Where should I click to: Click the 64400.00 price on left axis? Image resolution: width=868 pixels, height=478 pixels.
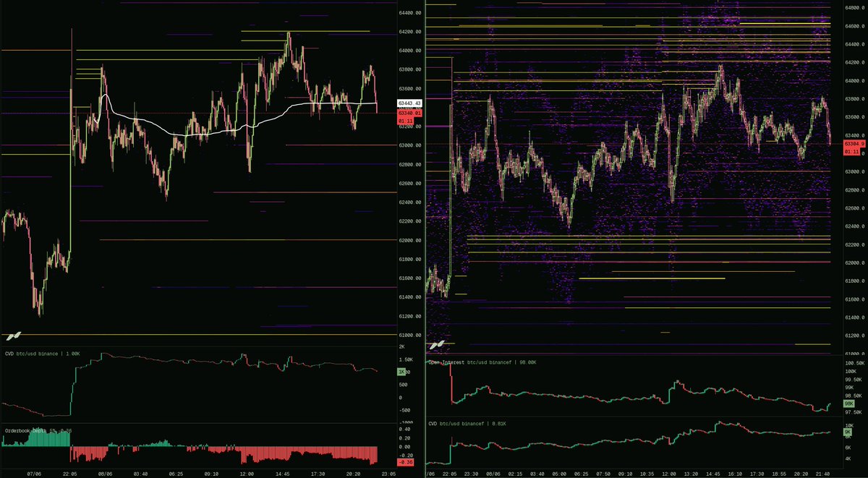tap(410, 13)
